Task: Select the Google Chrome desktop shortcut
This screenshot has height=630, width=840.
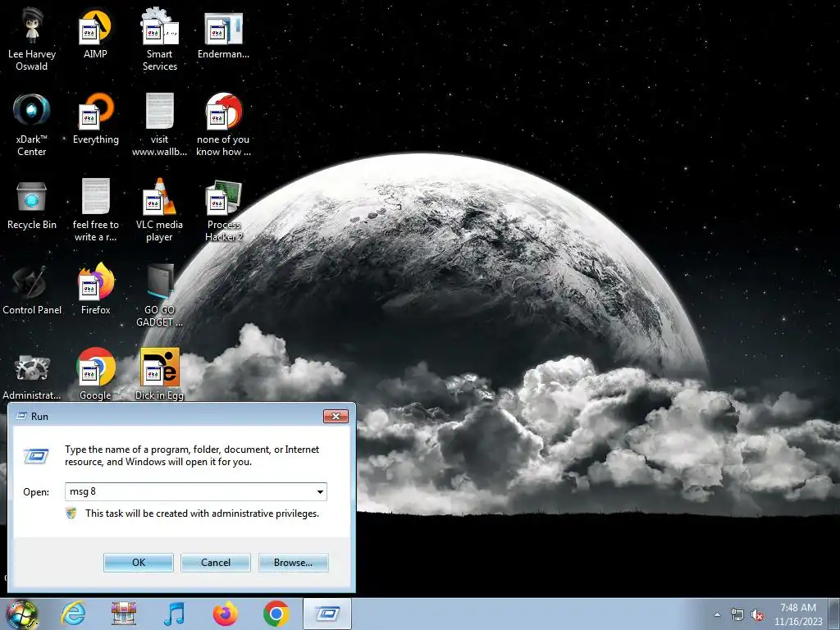Action: [96, 374]
